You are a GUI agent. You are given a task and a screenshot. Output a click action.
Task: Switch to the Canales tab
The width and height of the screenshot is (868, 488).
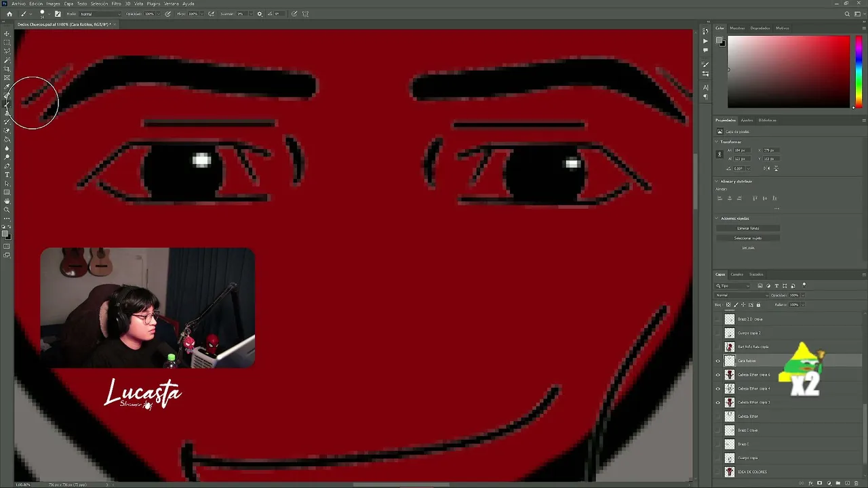[737, 274]
